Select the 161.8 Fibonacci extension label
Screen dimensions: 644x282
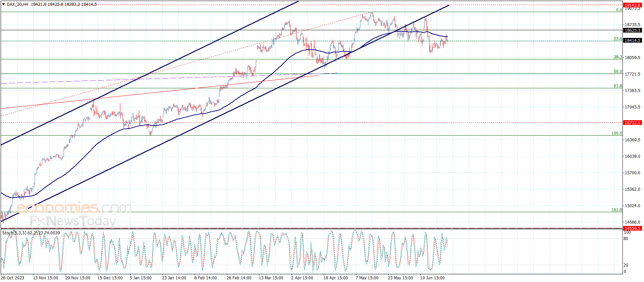point(616,210)
